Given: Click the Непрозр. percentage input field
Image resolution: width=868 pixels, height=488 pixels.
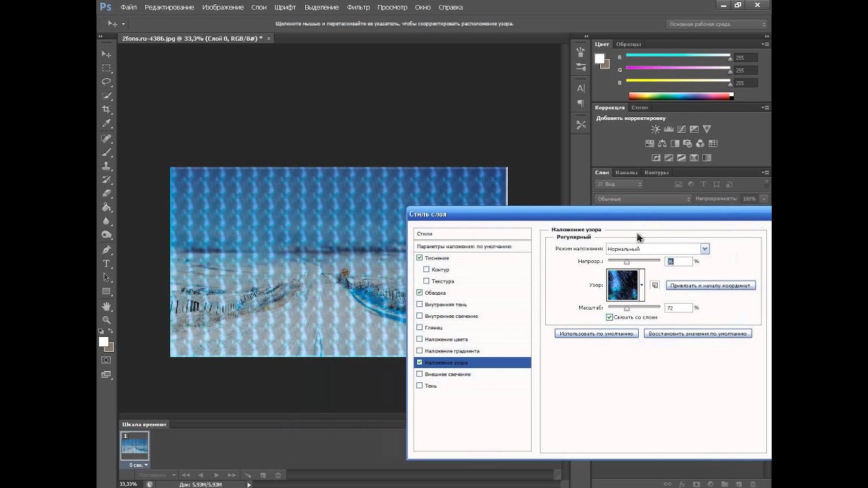Looking at the screenshot, I should click(x=678, y=261).
